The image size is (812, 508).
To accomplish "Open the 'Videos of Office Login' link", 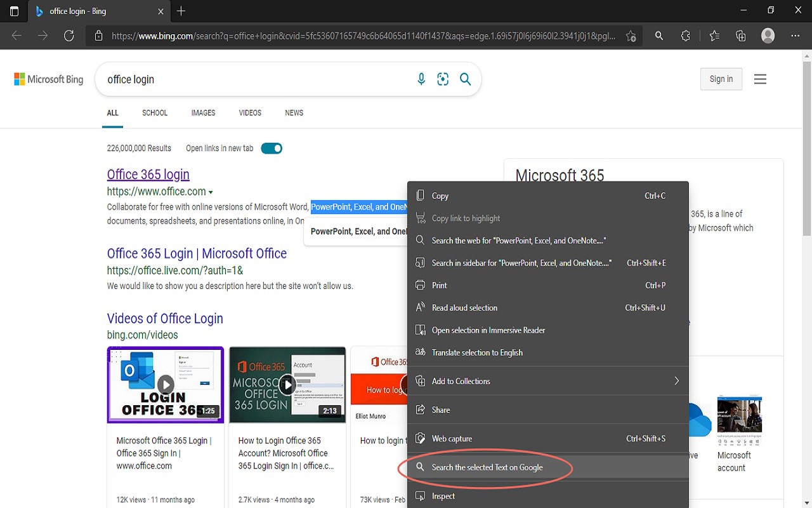I will (165, 319).
